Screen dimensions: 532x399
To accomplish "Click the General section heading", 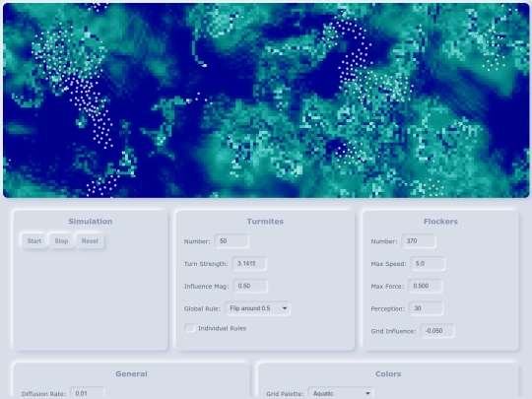I will (x=131, y=374).
